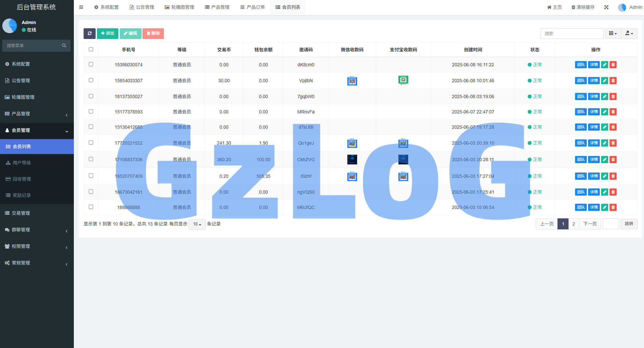
Task: Open 用户等级 in the sidebar
Action: click(x=22, y=163)
